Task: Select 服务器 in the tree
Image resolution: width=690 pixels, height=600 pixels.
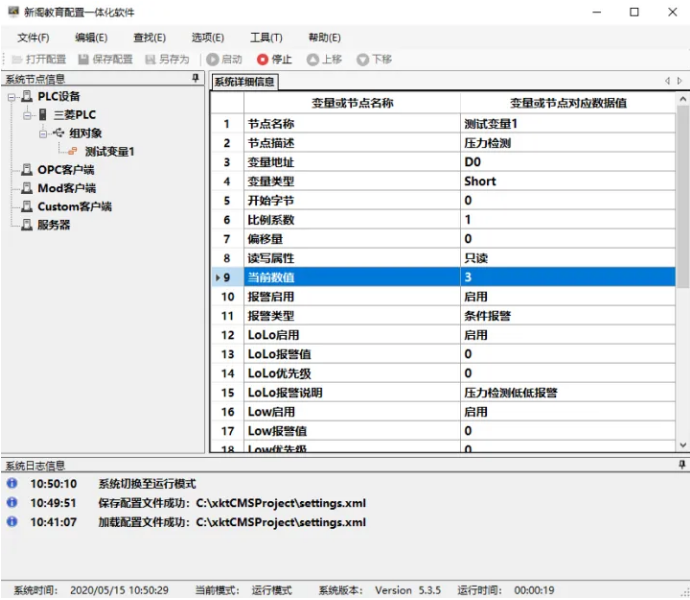Action: coord(54,225)
